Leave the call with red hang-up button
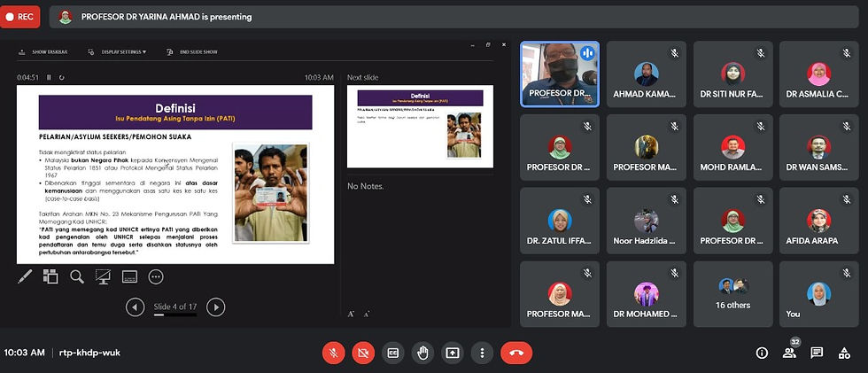Screen dimensions: 868x373 (516, 353)
